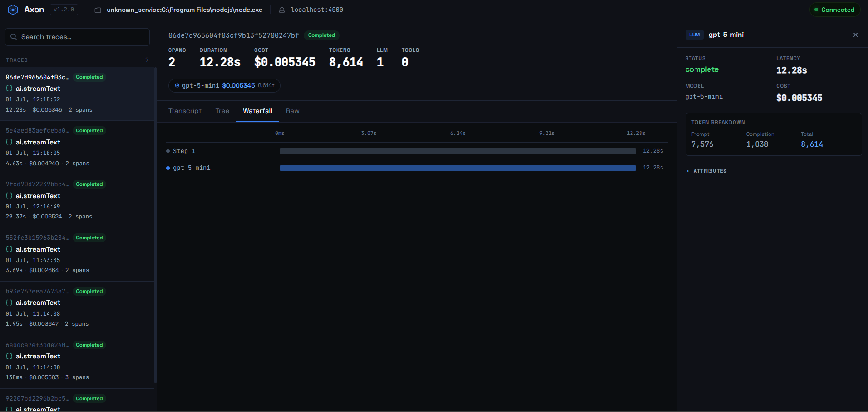Click the circle icon in the gpt-5-mini cost chip
This screenshot has width=868, height=412.
[177, 85]
